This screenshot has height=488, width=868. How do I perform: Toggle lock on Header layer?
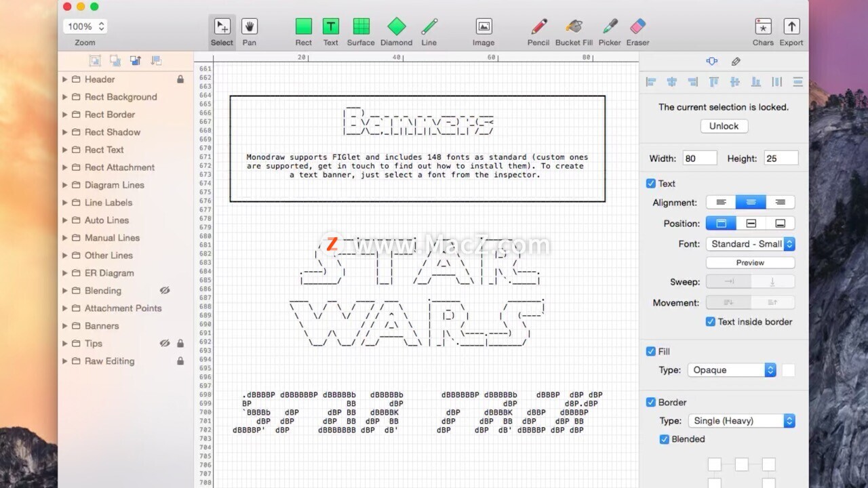coord(180,79)
